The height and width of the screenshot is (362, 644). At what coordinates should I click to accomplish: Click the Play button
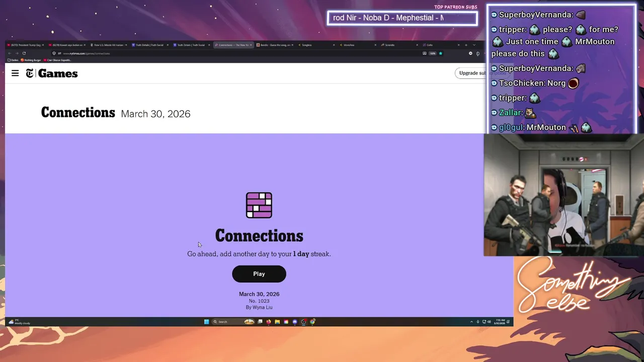coord(259,274)
